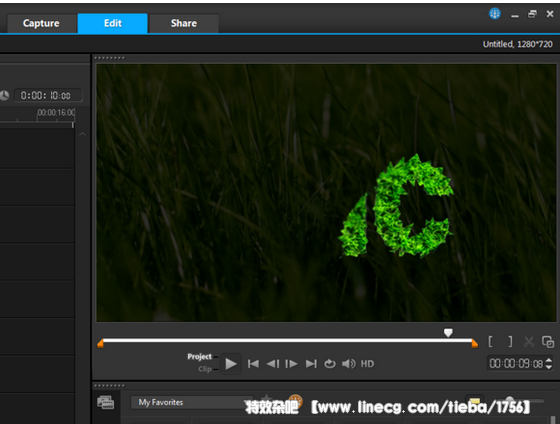This screenshot has height=424, width=560.
Task: Open the My Favorites dropdown
Action: 192,402
